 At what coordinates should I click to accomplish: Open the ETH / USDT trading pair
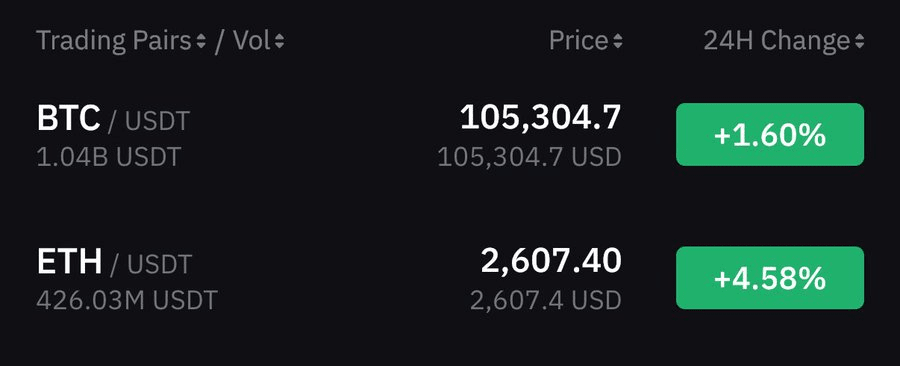point(114,263)
